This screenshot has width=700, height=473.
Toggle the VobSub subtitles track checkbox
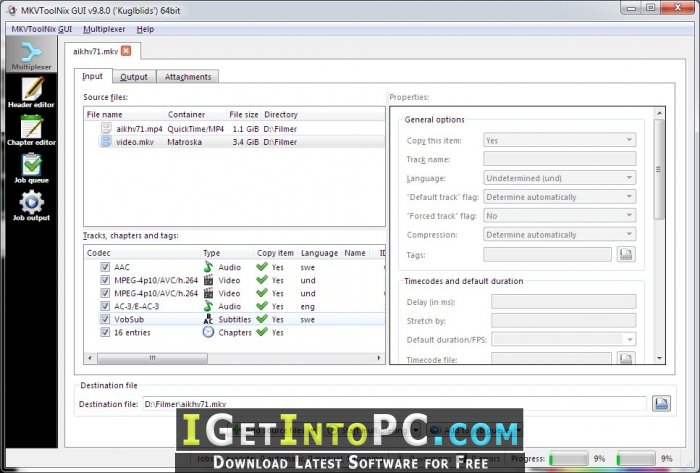(x=105, y=319)
